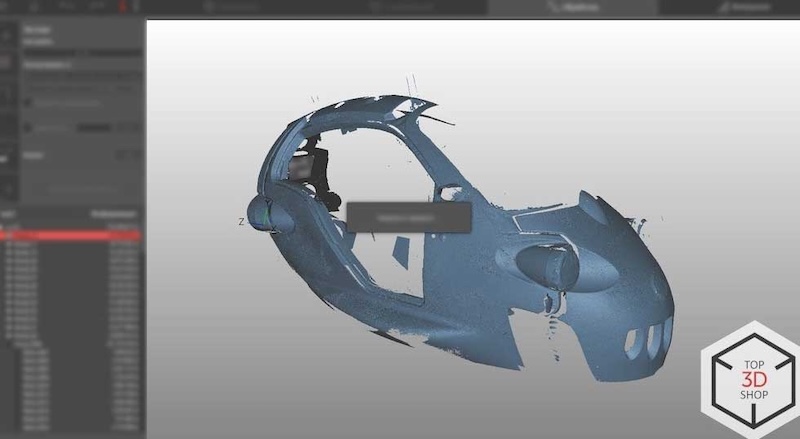This screenshot has height=439, width=800.
Task: Click the third icon in left sidebar strip
Action: [x=4, y=95]
